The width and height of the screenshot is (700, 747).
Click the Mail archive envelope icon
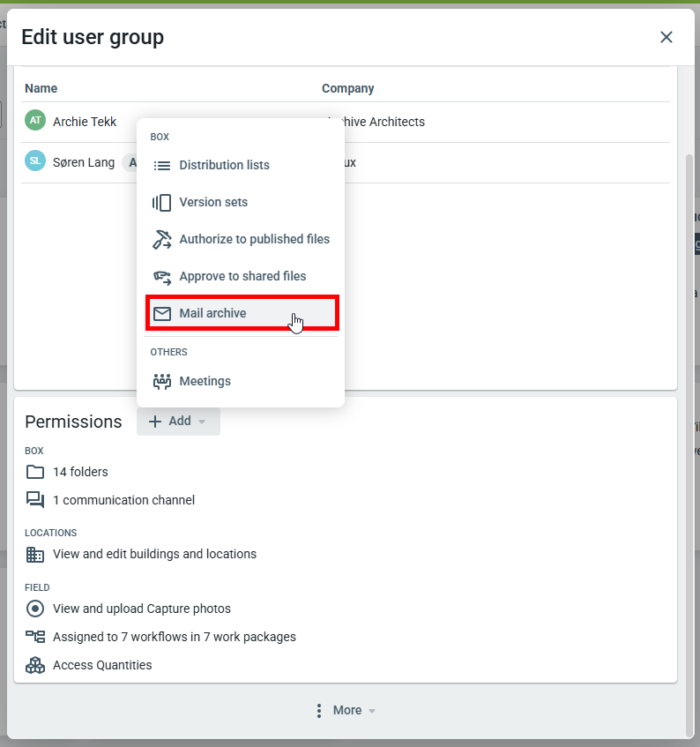(x=162, y=313)
